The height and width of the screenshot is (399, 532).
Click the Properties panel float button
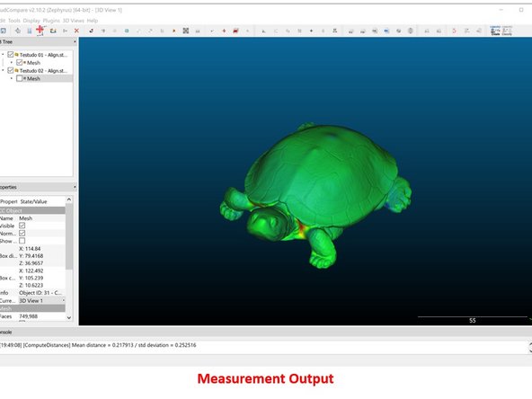[75, 187]
